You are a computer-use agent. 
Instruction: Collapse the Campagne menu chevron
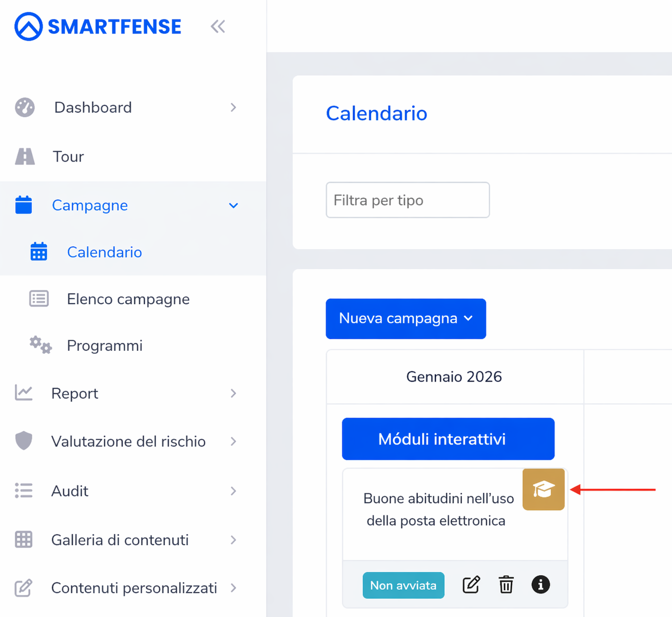(234, 205)
